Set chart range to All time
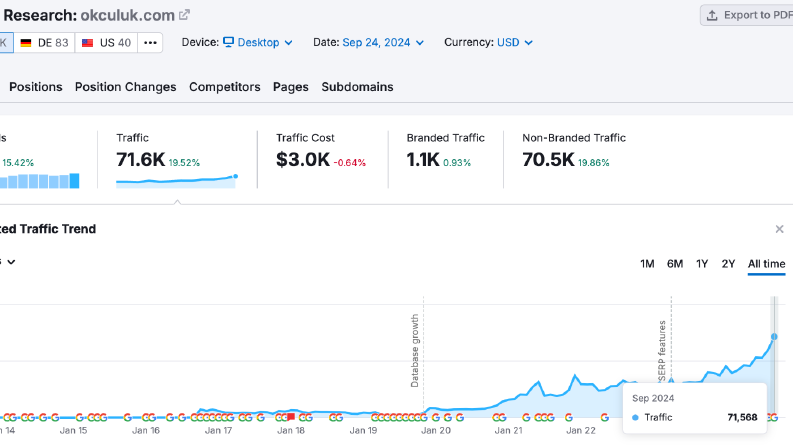793x446 pixels. [x=767, y=264]
